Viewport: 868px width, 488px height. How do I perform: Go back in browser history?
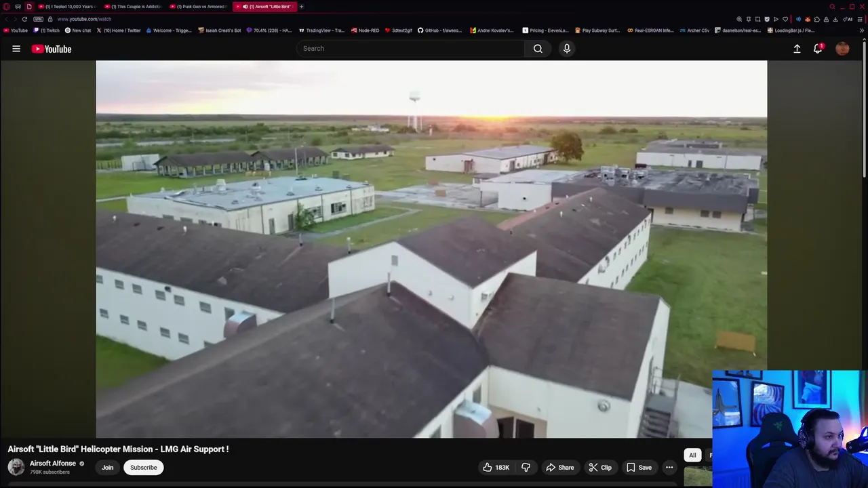(x=7, y=19)
